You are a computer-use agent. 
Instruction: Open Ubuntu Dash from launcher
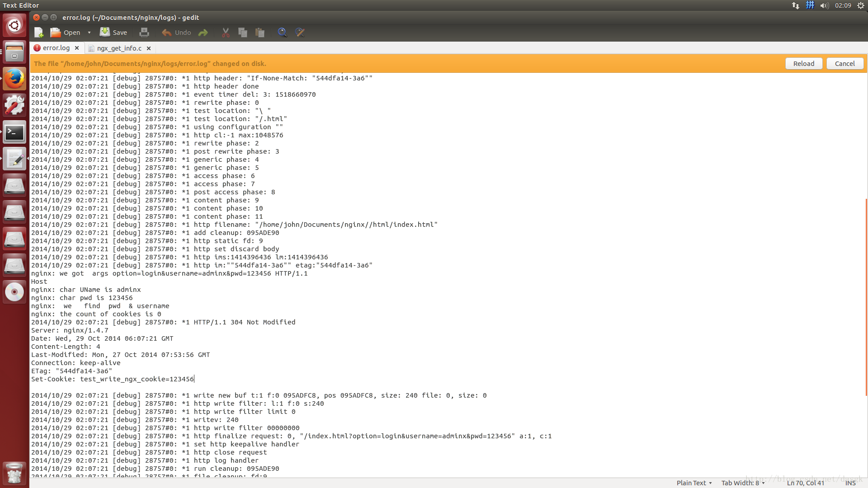click(x=14, y=25)
